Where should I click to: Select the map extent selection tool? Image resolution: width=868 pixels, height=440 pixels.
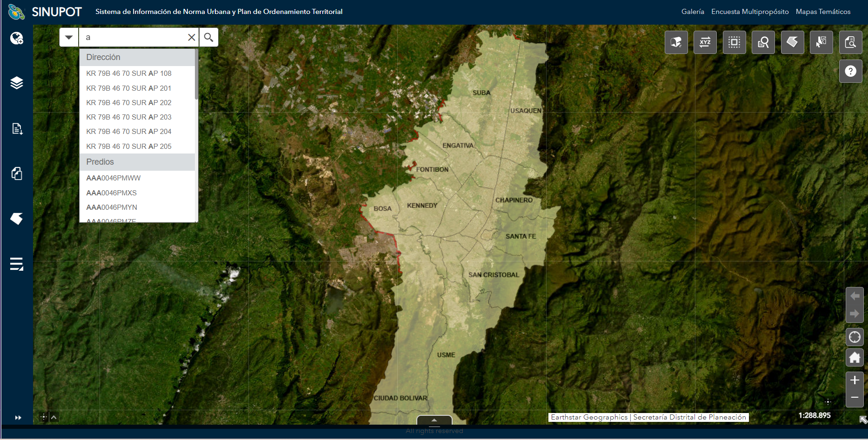click(734, 42)
